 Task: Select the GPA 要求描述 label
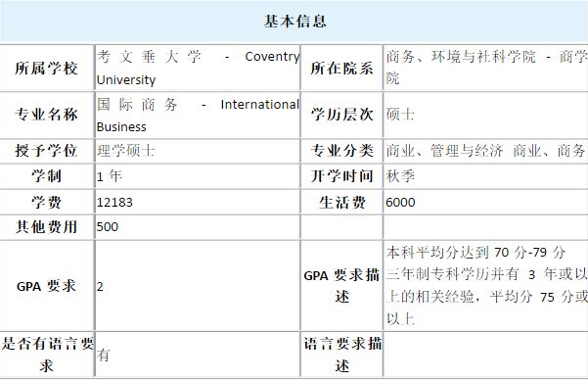341,286
